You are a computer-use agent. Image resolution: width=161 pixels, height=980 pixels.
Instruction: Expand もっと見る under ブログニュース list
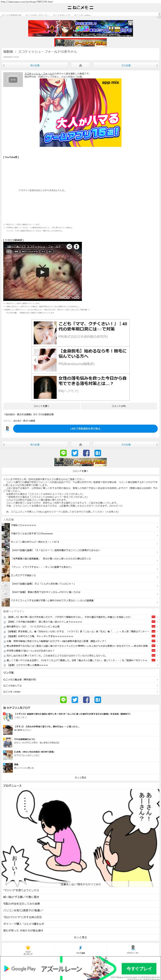pyautogui.click(x=81, y=937)
